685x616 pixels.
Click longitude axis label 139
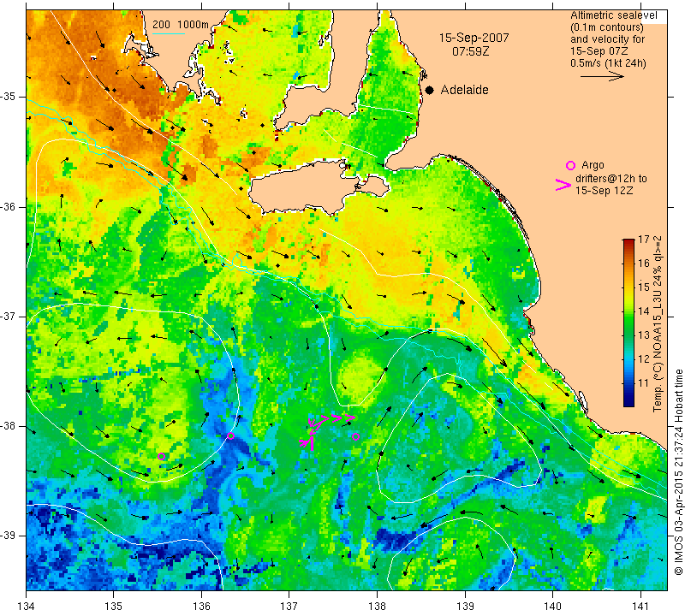tap(465, 607)
